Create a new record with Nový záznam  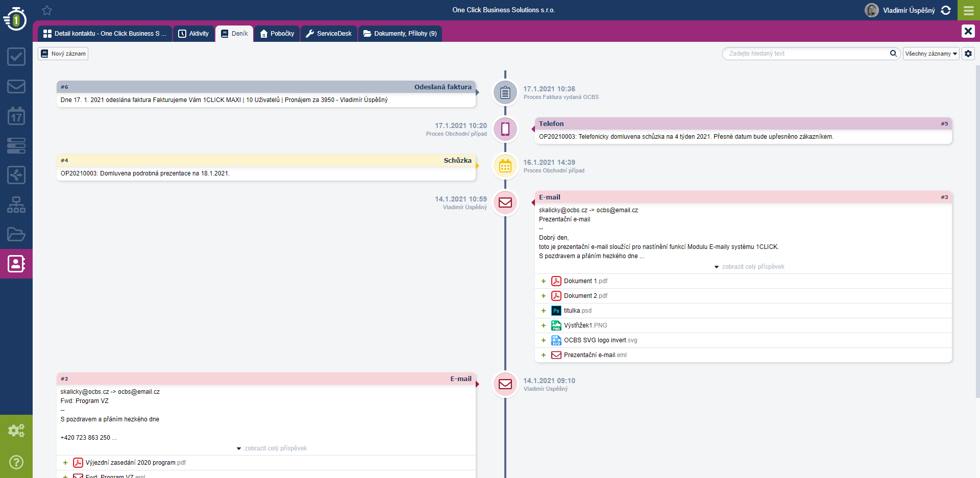click(x=63, y=54)
